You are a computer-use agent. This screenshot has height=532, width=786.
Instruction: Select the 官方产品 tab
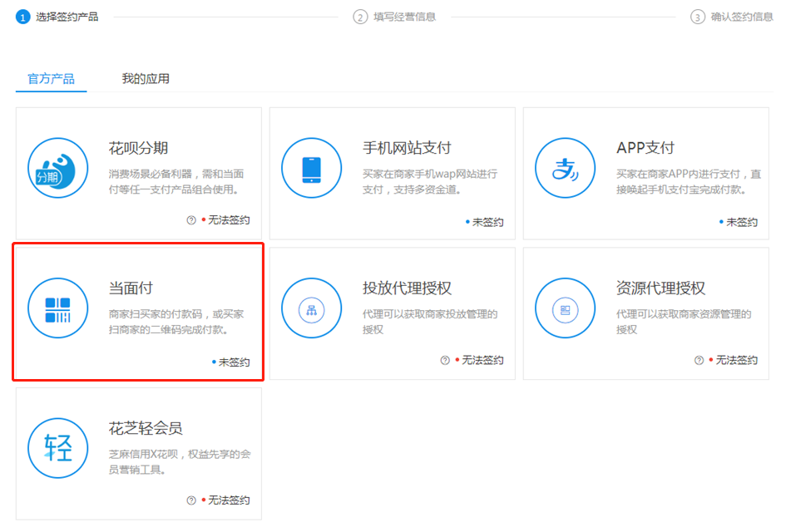point(51,79)
